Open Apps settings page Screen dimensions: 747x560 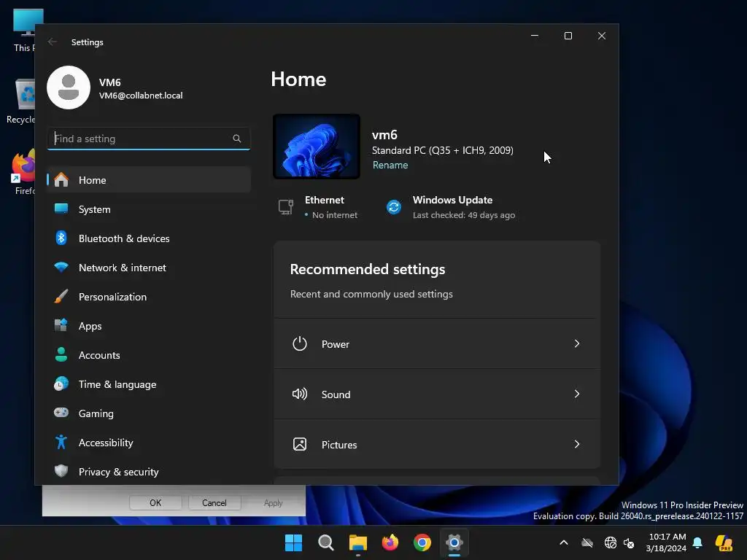point(149,326)
